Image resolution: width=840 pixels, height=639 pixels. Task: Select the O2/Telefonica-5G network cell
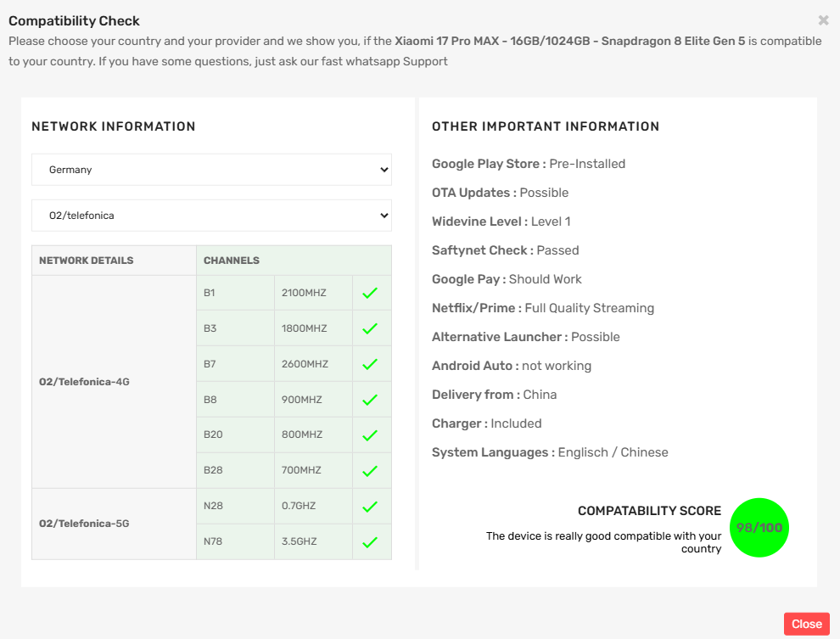(x=85, y=524)
